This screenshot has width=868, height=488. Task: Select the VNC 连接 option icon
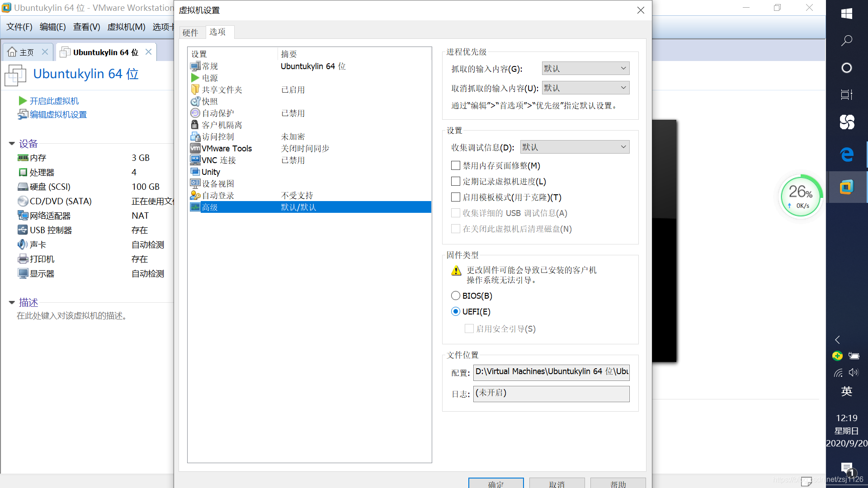point(195,160)
